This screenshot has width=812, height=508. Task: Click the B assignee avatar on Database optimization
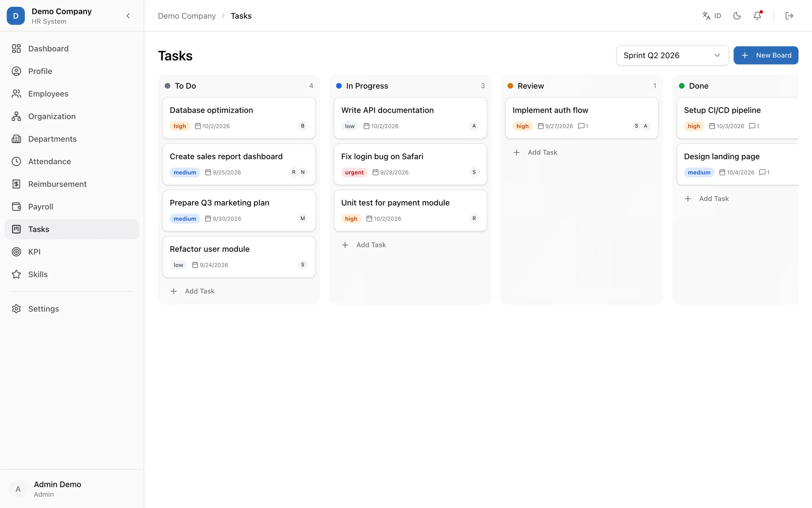click(x=302, y=126)
